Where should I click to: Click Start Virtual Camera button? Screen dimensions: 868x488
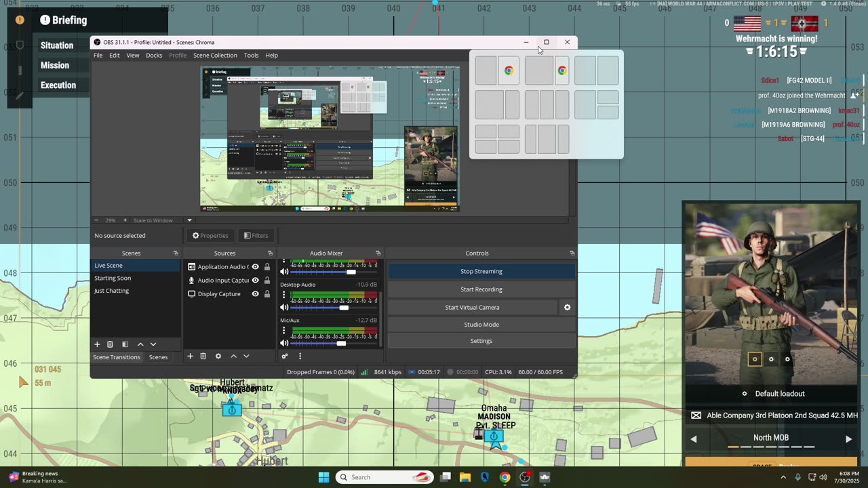point(472,307)
